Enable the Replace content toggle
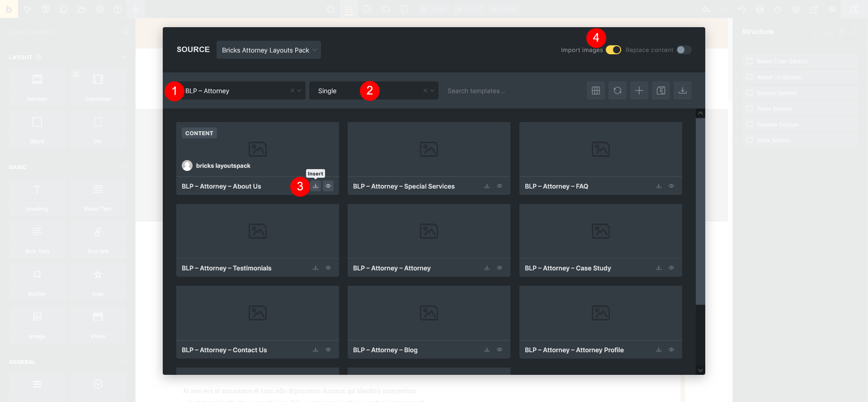 pos(684,50)
